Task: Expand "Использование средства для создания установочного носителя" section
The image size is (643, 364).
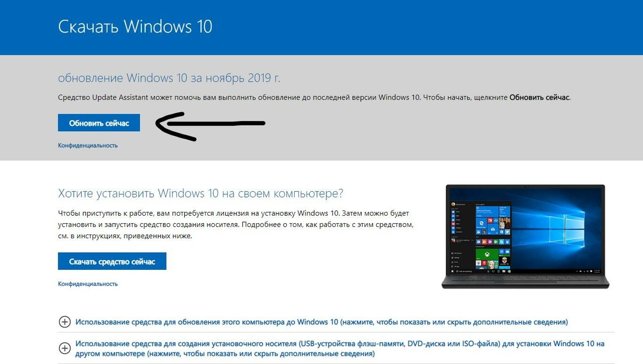Action: (340, 348)
